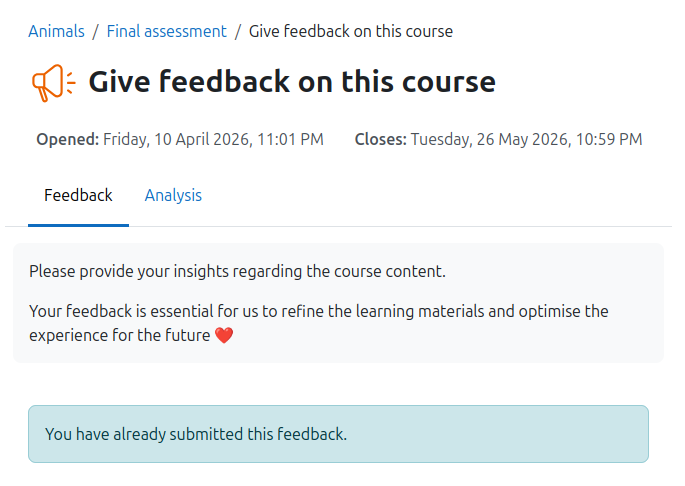Switch to the Analysis tab
The image size is (685, 486).
coord(173,196)
